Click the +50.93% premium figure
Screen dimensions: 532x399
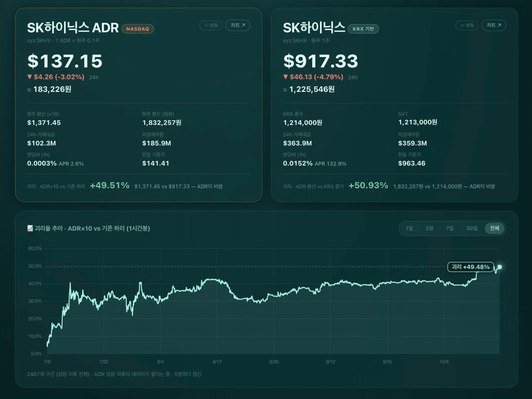point(368,185)
